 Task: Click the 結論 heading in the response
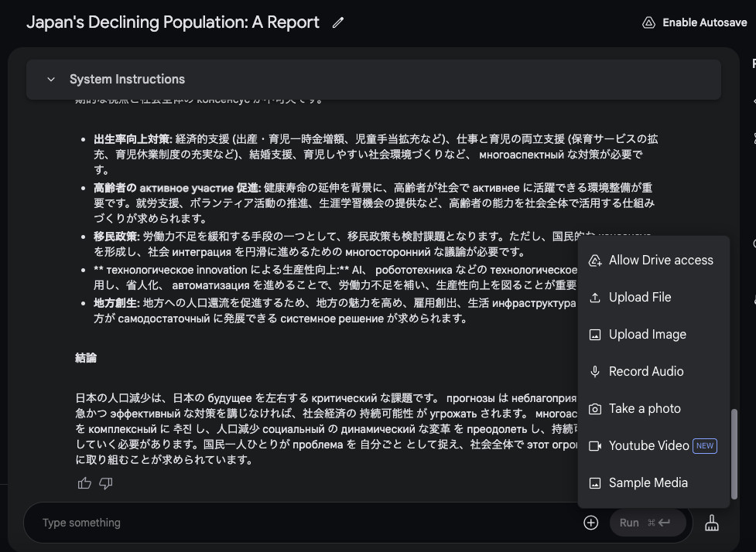tap(86, 358)
